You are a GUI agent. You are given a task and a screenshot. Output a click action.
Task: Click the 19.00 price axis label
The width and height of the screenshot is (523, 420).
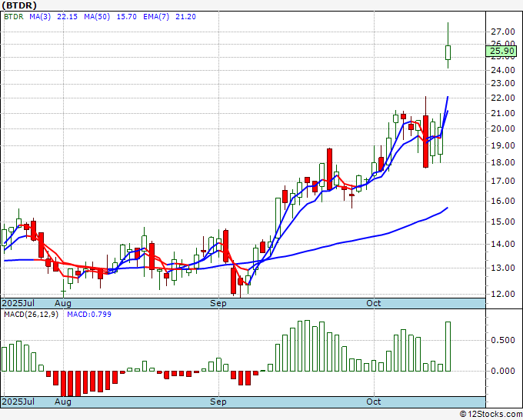[503, 145]
